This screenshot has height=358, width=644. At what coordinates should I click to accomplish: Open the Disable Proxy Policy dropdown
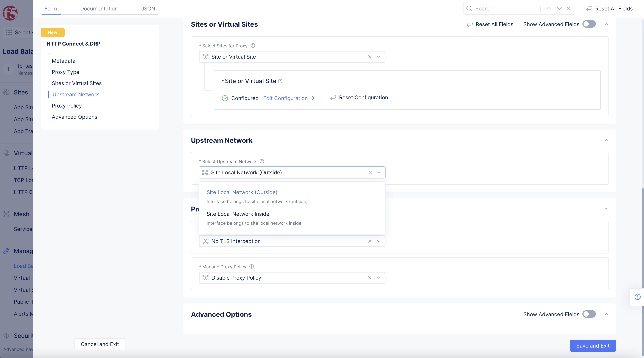point(379,278)
